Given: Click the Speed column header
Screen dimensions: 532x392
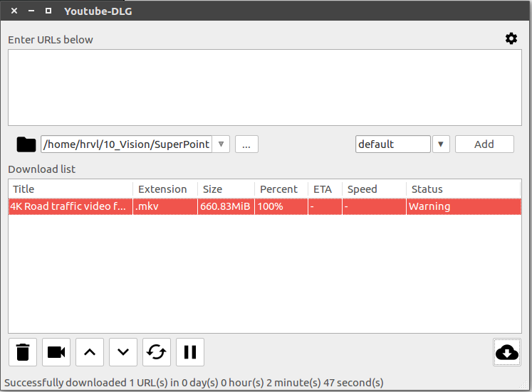Looking at the screenshot, I should [374, 189].
